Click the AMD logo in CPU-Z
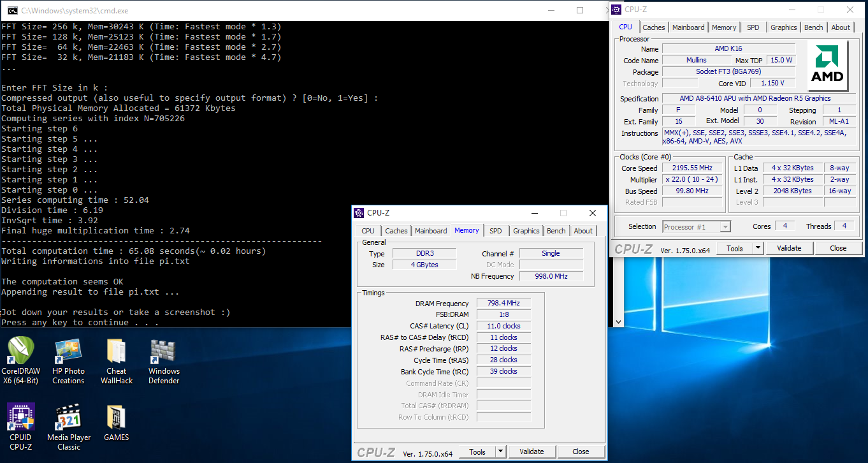This screenshot has height=463, width=868. (x=827, y=67)
